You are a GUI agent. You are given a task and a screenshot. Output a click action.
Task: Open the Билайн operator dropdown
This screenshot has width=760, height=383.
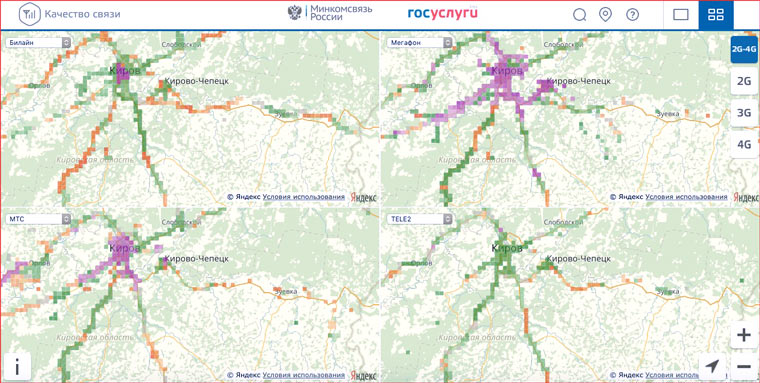click(38, 43)
